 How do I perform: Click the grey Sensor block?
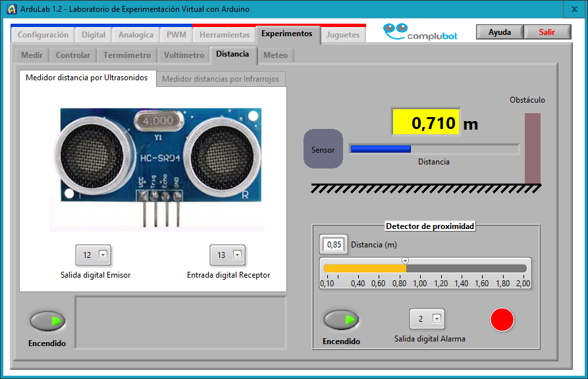[x=323, y=149]
